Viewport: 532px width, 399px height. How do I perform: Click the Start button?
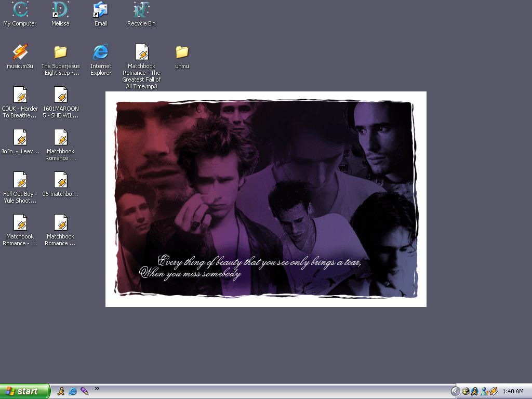(25, 391)
